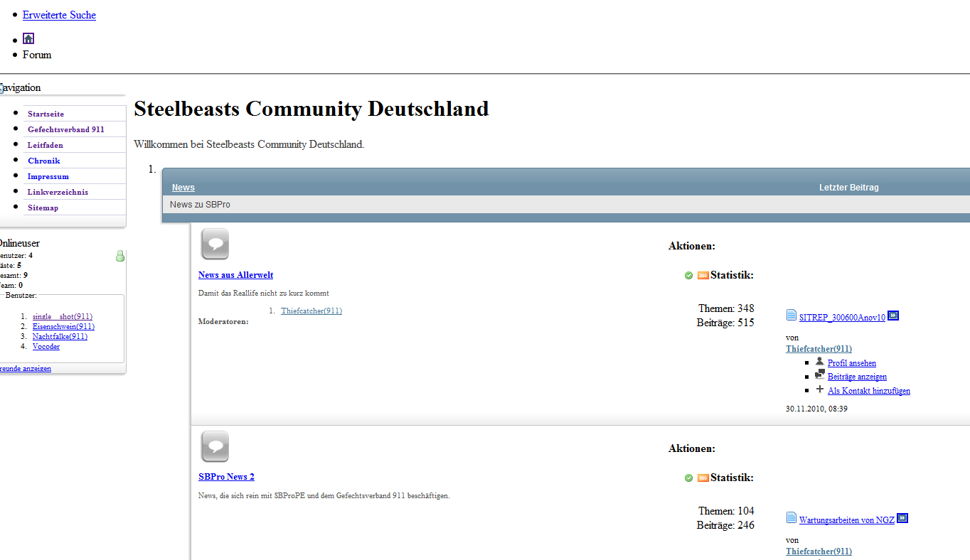Image resolution: width=970 pixels, height=560 pixels.
Task: Mark News aus Allerwelt read via green checkmark
Action: (688, 276)
